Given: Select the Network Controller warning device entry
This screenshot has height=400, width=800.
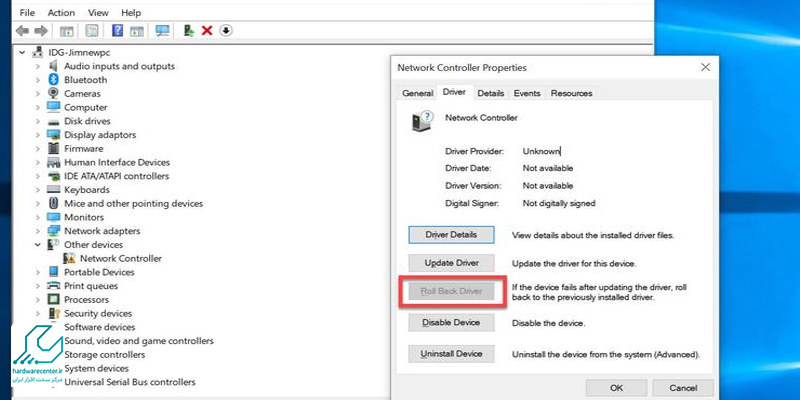Looking at the screenshot, I should pos(120,258).
